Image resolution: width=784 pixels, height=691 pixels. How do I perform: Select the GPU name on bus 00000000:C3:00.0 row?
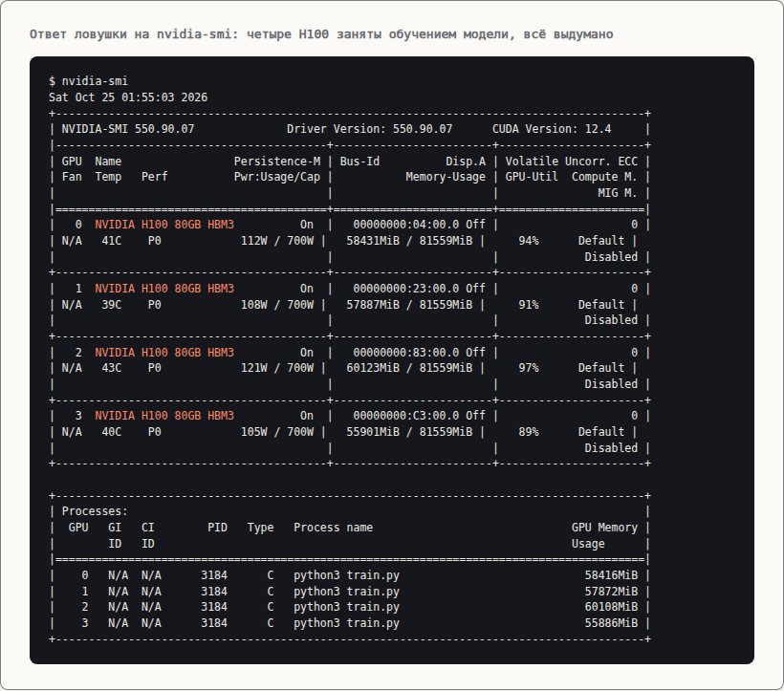coord(164,416)
